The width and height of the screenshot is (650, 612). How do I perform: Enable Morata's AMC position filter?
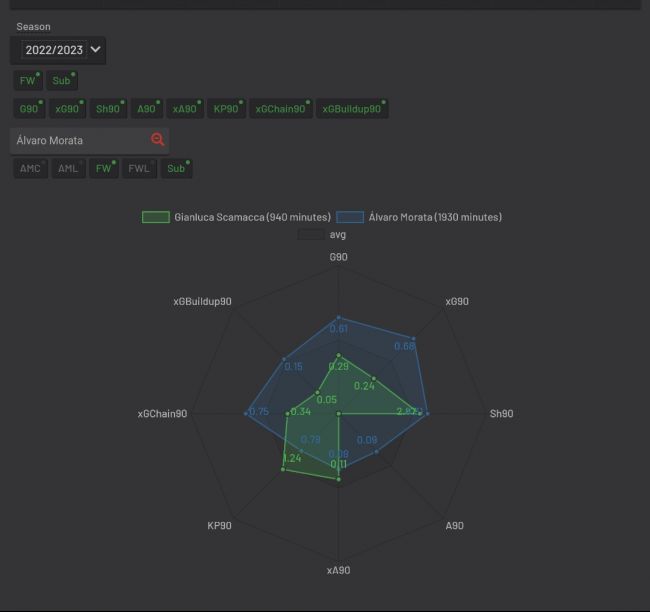click(x=30, y=168)
